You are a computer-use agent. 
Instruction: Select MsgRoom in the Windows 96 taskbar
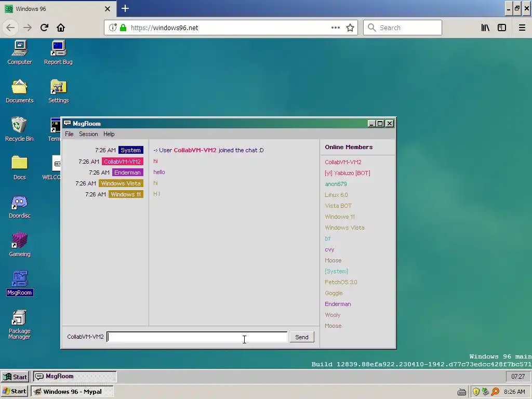75,376
